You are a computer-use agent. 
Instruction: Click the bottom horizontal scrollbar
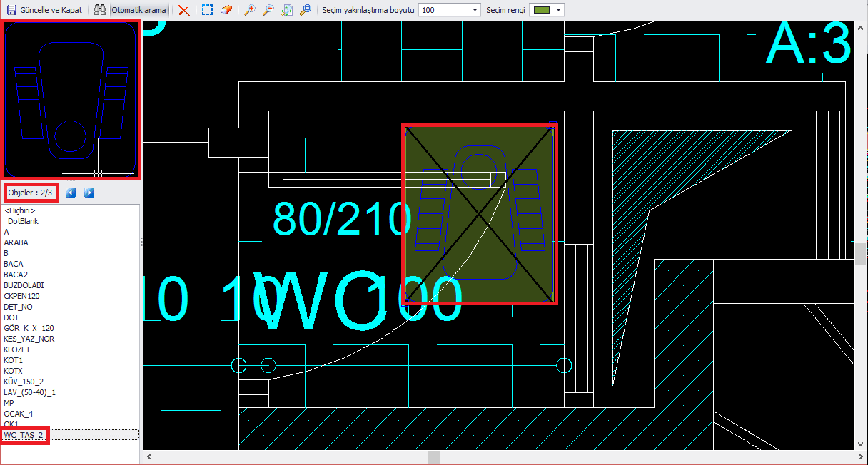pos(433,456)
